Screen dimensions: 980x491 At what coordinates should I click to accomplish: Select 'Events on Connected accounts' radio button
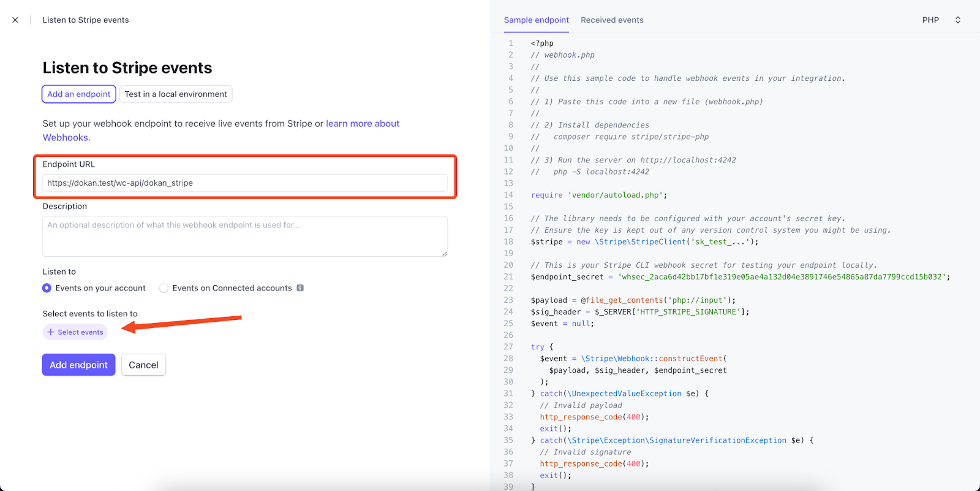tap(164, 288)
